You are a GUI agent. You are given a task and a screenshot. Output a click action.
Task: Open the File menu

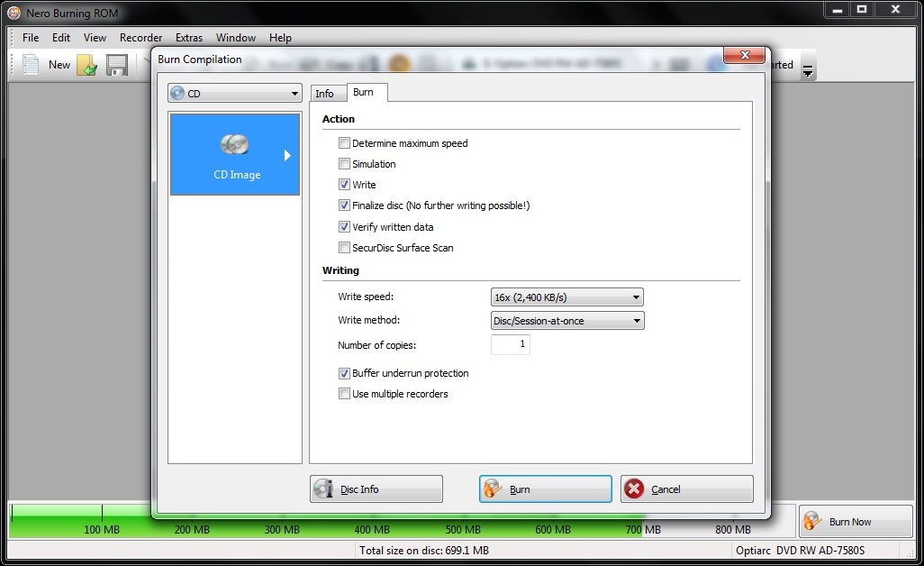31,38
